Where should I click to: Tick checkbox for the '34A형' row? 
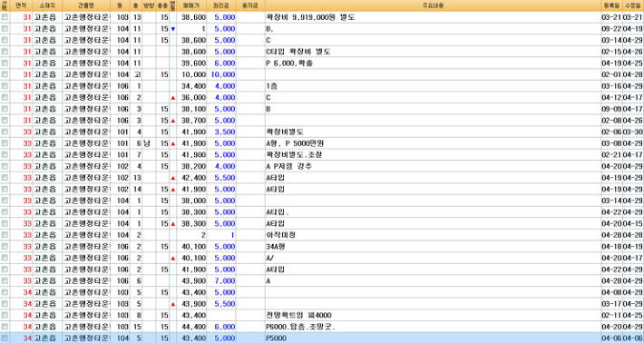(5, 247)
